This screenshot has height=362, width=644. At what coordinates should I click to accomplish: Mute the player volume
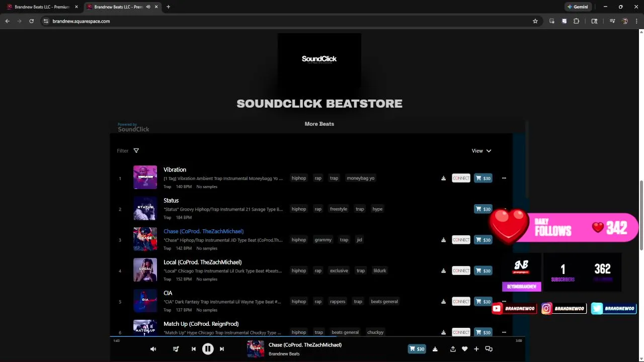pos(153,349)
